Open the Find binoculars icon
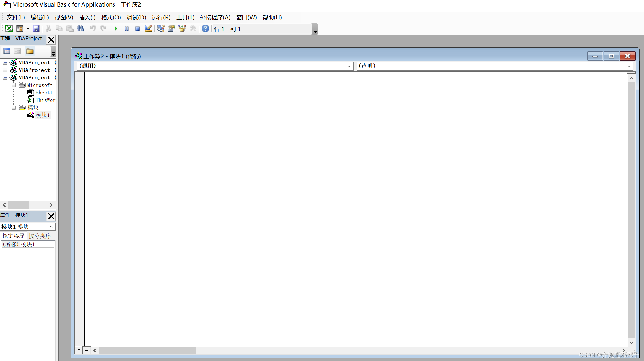644x361 pixels. (x=81, y=29)
